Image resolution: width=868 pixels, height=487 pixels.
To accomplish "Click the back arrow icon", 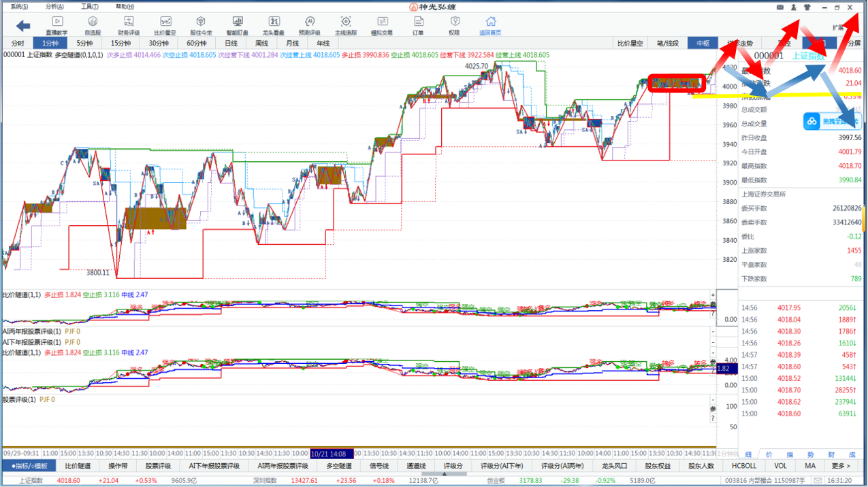I will click(23, 26).
